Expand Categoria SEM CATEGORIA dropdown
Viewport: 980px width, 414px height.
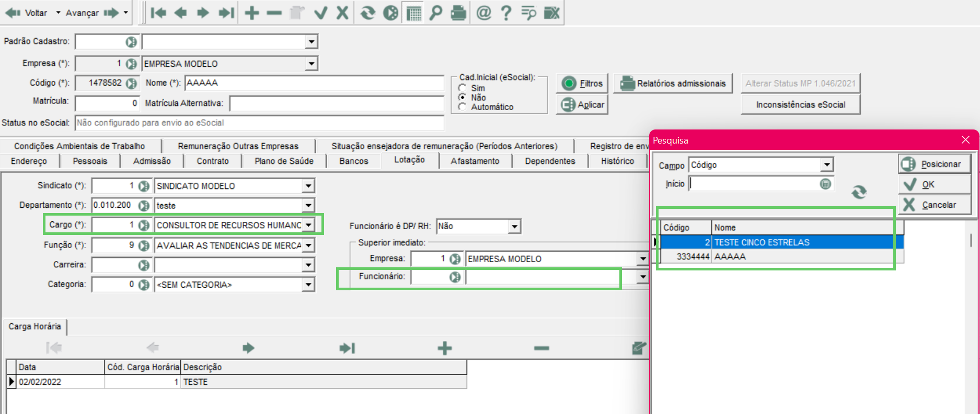click(308, 285)
